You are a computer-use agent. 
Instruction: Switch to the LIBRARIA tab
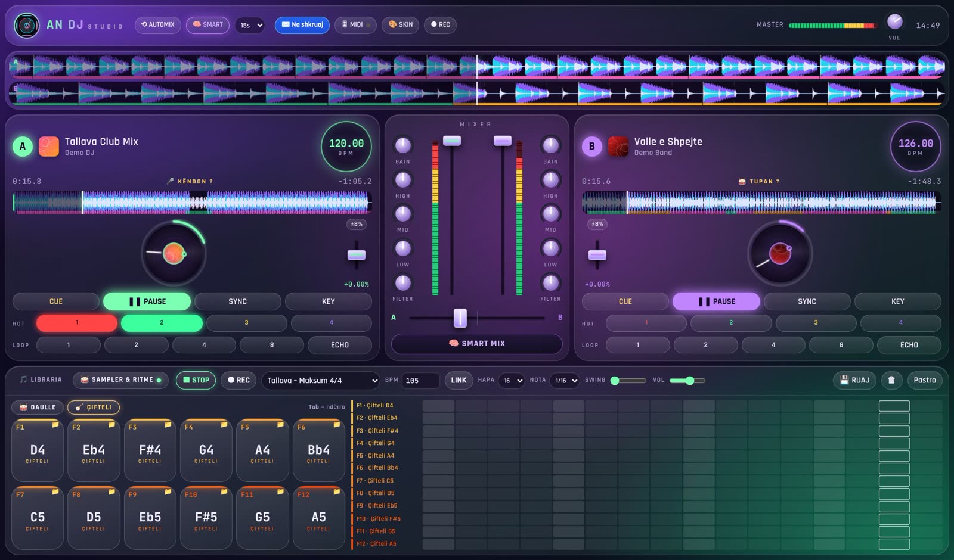coord(41,379)
